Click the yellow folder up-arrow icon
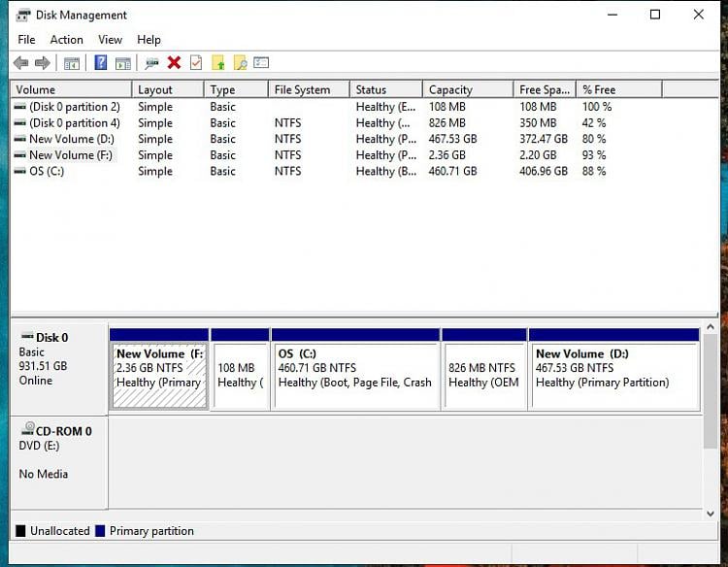Screen dimensions: 728x567 pos(218,63)
